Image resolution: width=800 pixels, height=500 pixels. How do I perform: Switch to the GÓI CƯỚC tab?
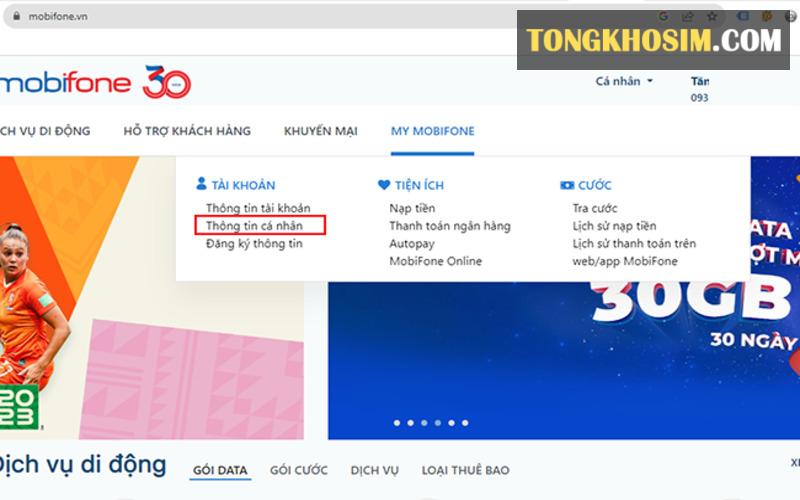tap(299, 470)
